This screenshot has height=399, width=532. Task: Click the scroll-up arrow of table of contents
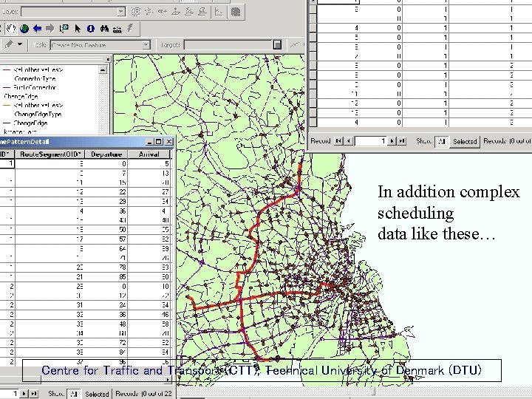[103, 69]
